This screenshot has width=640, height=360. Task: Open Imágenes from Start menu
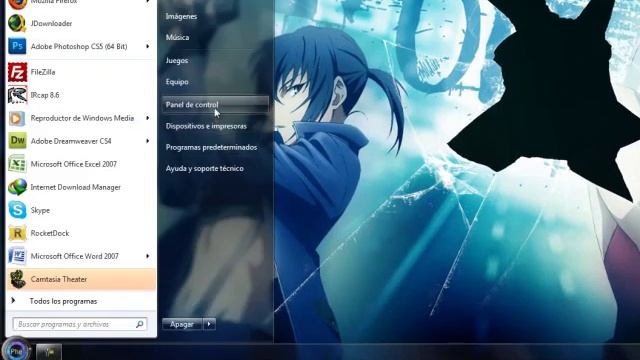[x=181, y=16]
